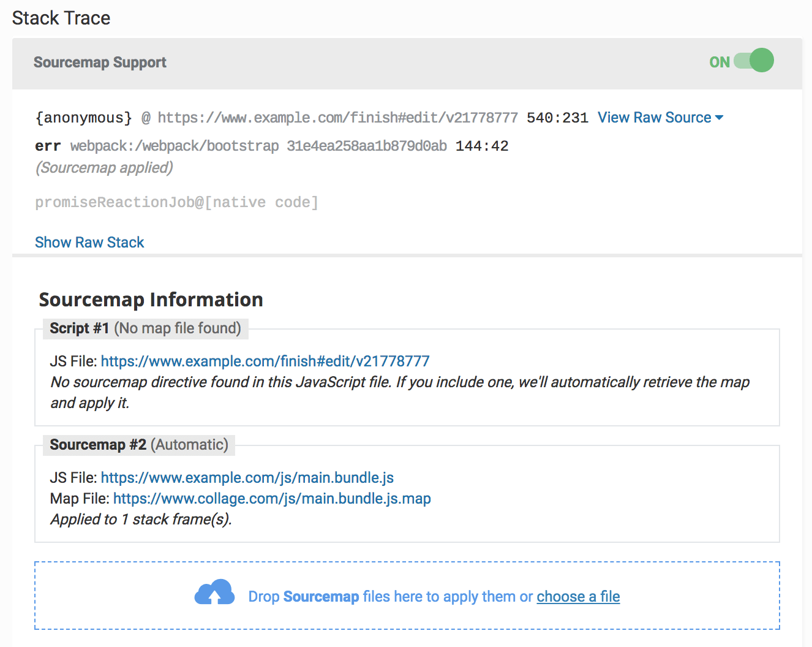Click the cloud upload icon

(x=214, y=592)
